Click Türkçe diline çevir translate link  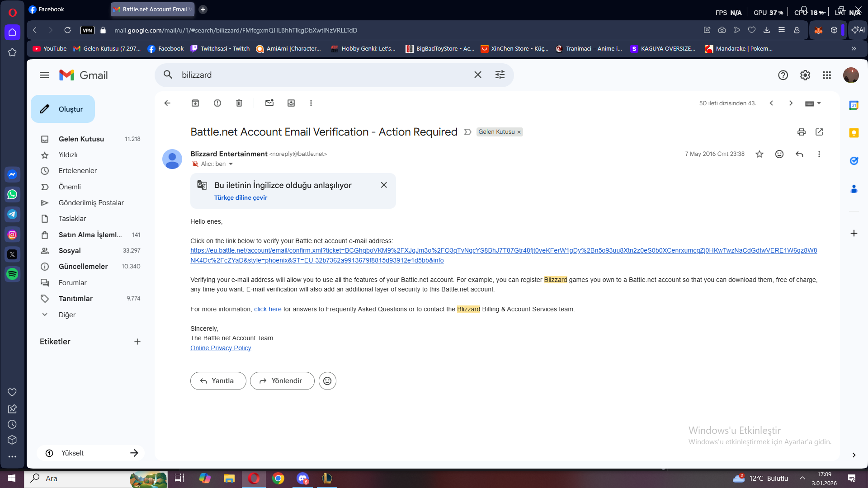click(241, 198)
